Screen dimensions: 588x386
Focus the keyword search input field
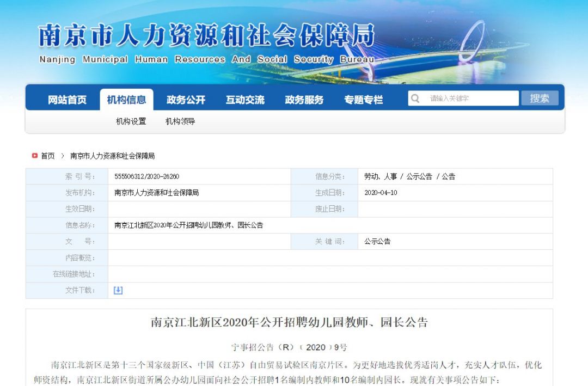click(x=463, y=99)
